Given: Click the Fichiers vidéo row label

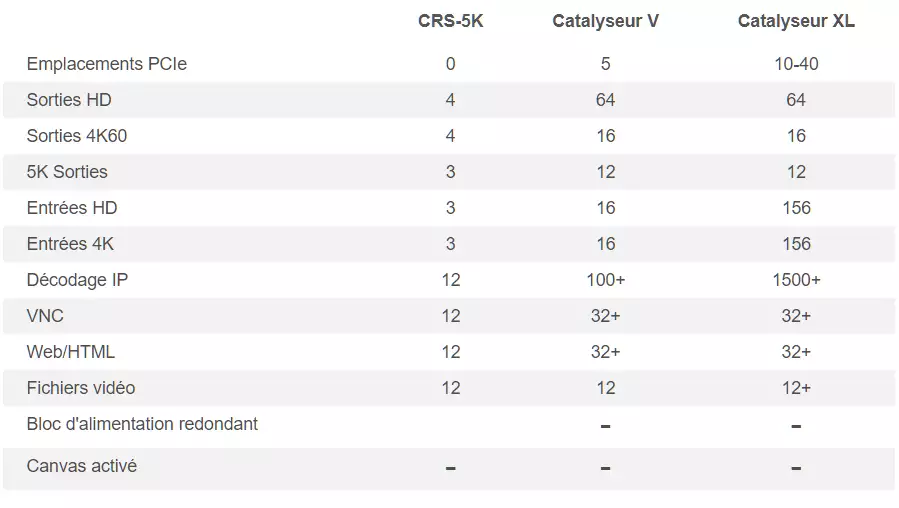Looking at the screenshot, I should coord(81,388).
